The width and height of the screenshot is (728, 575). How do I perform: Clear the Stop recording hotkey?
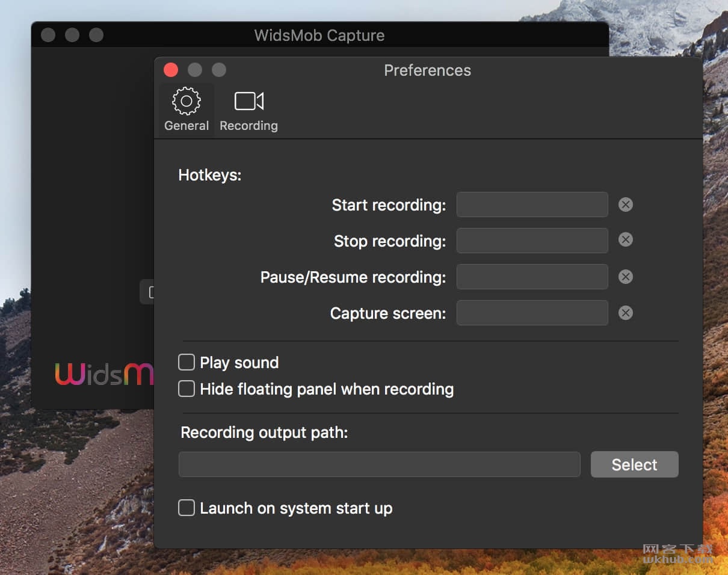pos(626,240)
